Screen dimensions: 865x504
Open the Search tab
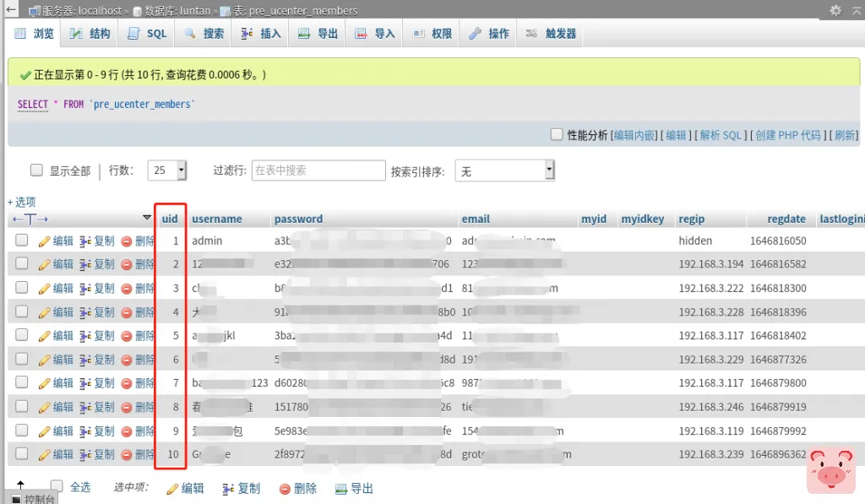click(204, 34)
